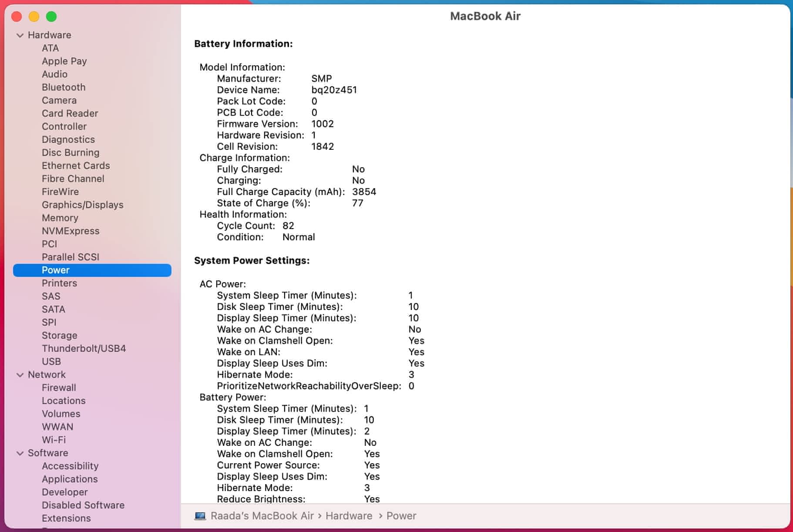Select Disc Burning in the sidebar

(x=71, y=152)
